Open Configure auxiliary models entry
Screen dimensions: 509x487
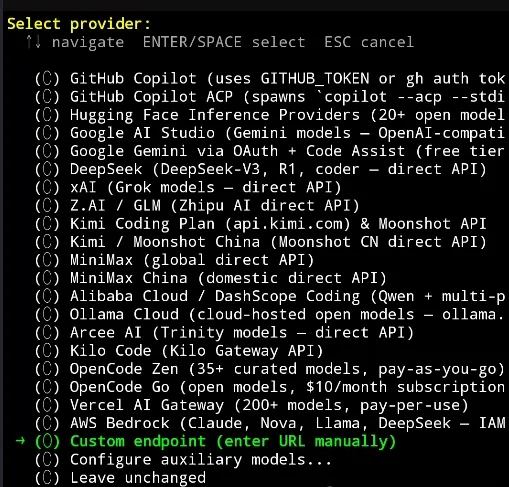[x=183, y=460]
